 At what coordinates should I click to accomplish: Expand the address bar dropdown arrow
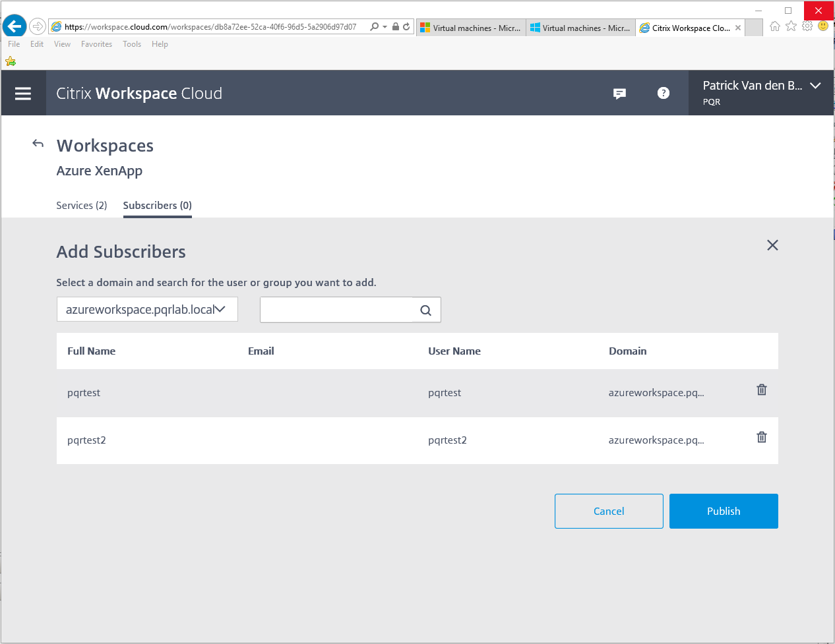pos(385,27)
